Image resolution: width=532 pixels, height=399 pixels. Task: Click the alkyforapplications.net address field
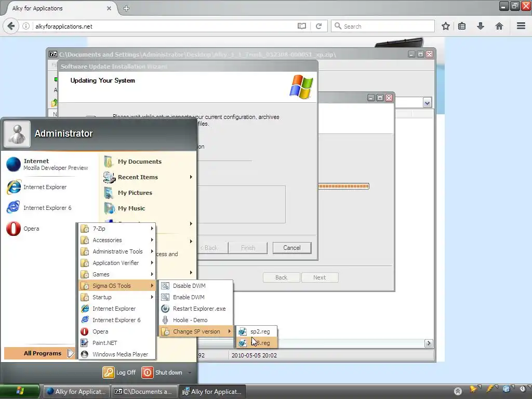click(163, 26)
